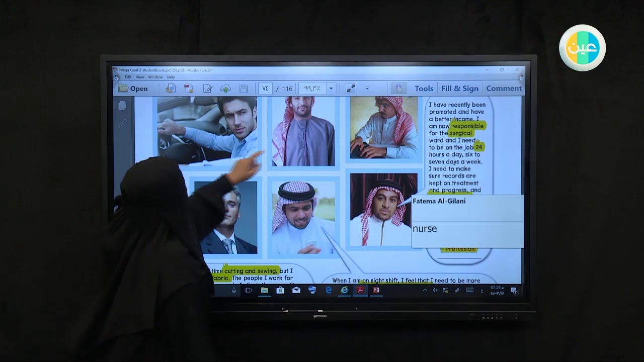Click the highlighted '24' in text

pyautogui.click(x=478, y=147)
